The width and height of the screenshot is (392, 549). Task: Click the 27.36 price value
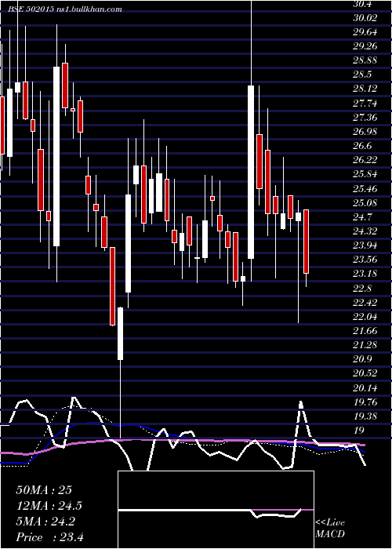tap(365, 118)
